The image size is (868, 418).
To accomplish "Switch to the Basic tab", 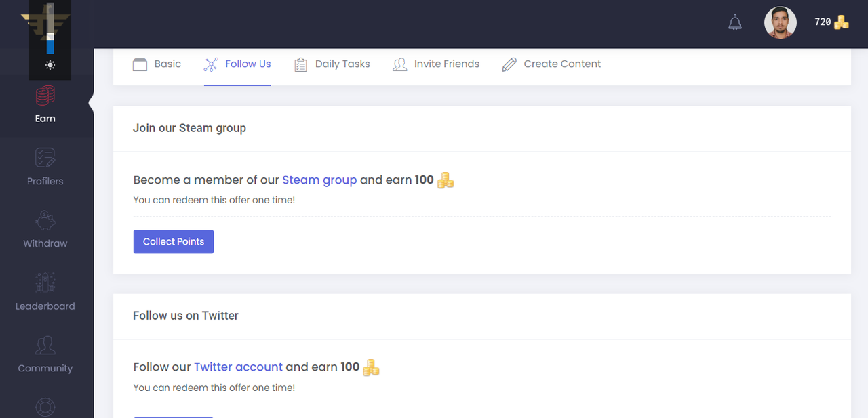I will click(x=167, y=64).
